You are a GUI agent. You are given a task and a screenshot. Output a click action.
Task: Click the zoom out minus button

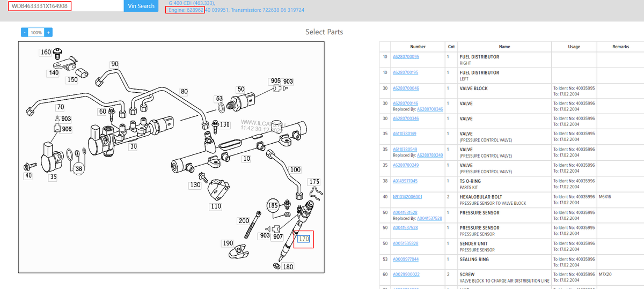click(24, 33)
